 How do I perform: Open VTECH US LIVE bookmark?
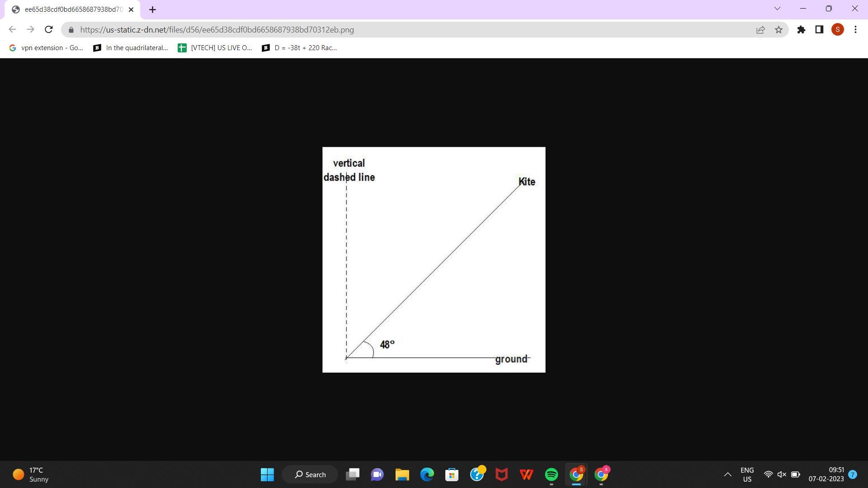215,48
